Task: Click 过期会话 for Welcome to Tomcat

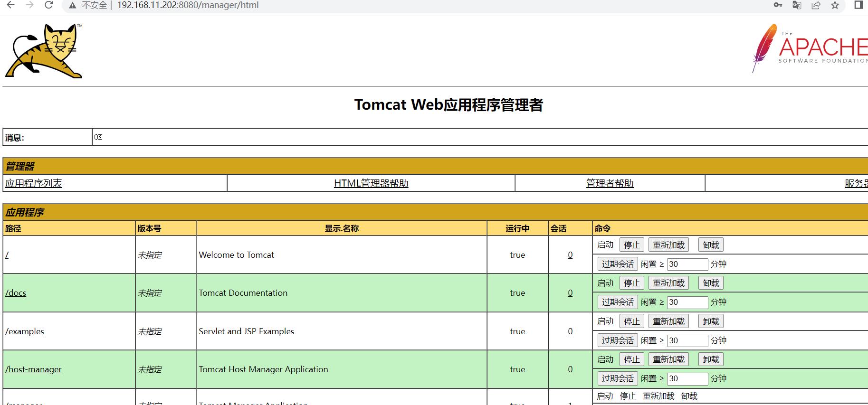Action: coord(618,264)
